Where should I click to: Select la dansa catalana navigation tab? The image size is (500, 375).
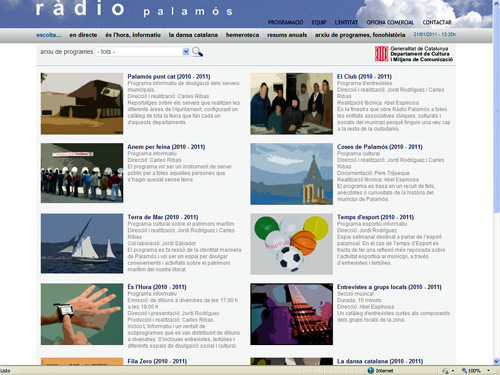[193, 35]
